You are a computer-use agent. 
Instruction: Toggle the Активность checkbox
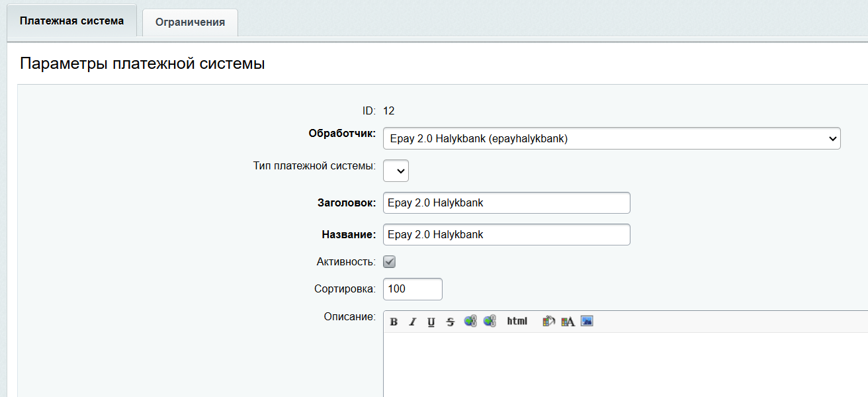390,262
